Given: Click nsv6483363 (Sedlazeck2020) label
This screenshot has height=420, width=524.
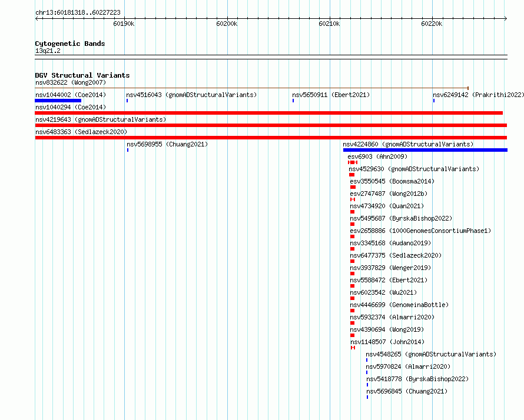Looking at the screenshot, I should [x=81, y=132].
